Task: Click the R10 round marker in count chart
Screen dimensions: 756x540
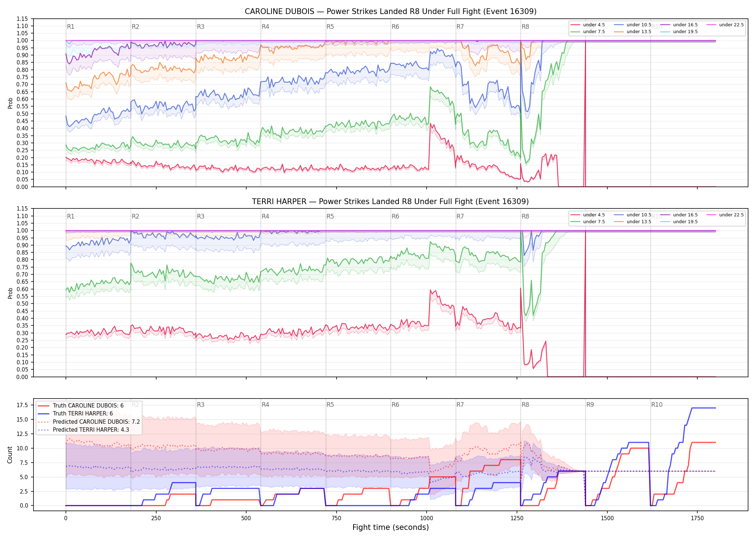Action: coord(657,405)
